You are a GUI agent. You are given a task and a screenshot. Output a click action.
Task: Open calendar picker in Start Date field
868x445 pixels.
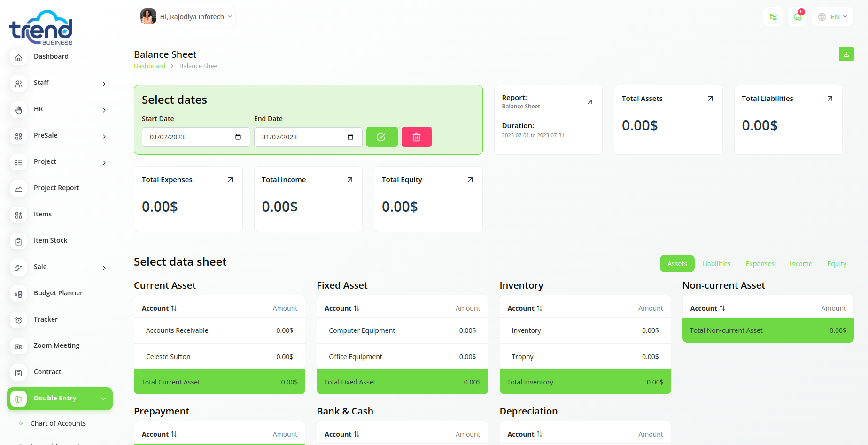click(238, 137)
